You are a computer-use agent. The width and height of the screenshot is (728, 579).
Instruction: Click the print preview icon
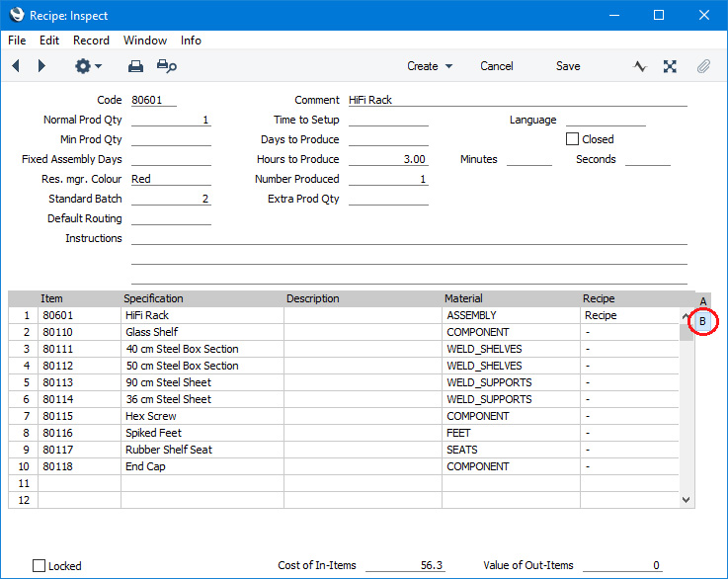(x=167, y=66)
